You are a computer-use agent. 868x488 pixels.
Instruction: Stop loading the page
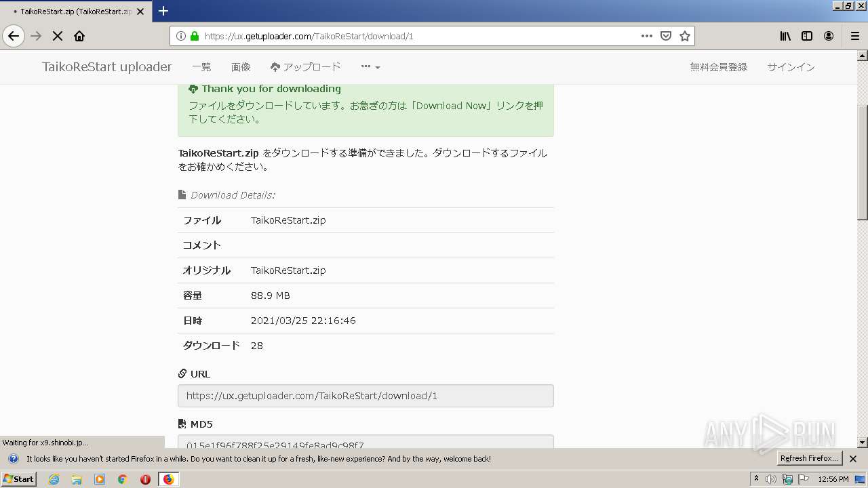(58, 36)
